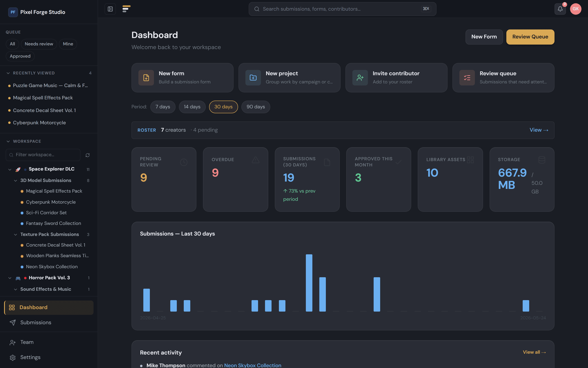This screenshot has width=588, height=368.
Task: Collapse the Workspace section
Action: click(x=8, y=141)
